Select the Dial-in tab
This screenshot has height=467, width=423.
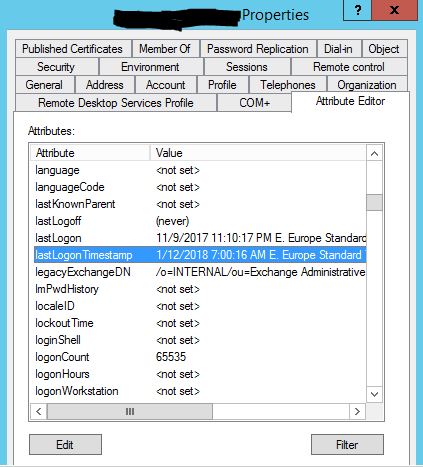point(339,49)
